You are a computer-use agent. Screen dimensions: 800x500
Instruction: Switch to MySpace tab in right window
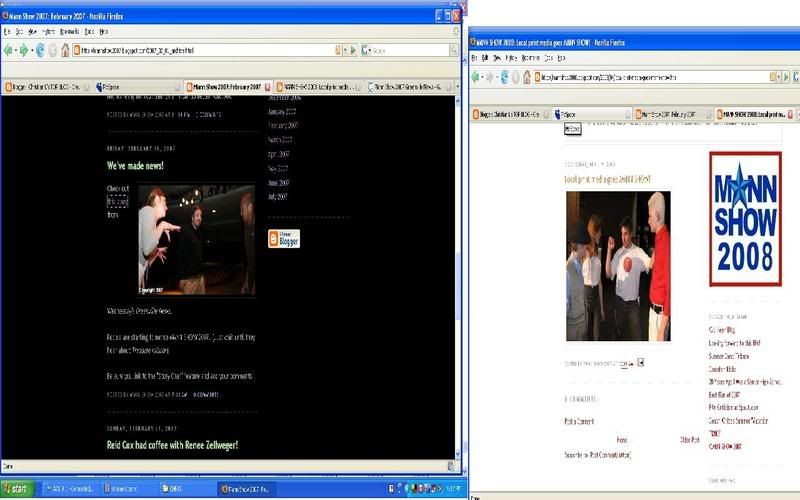coord(592,114)
